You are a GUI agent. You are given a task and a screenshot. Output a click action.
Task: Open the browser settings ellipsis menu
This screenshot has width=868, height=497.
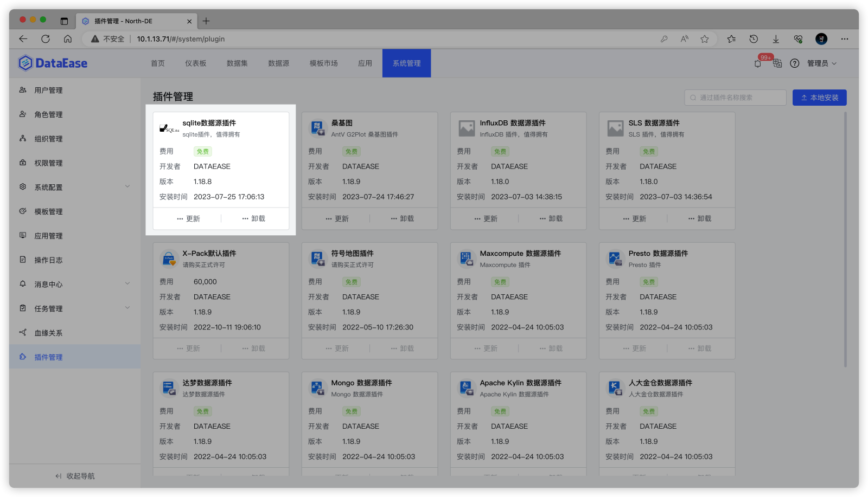click(845, 39)
